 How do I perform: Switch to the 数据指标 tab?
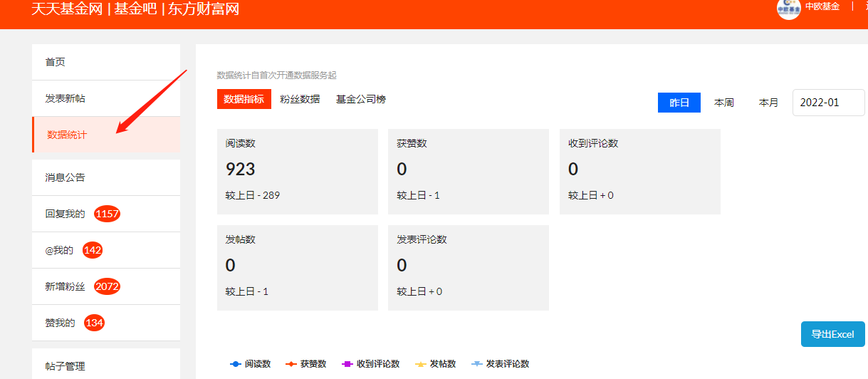[244, 99]
